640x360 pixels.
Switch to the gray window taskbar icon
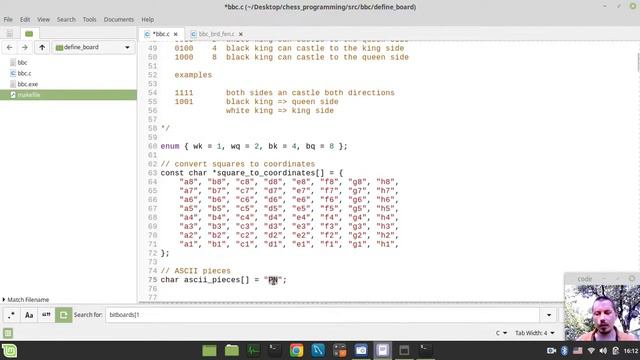(404, 350)
